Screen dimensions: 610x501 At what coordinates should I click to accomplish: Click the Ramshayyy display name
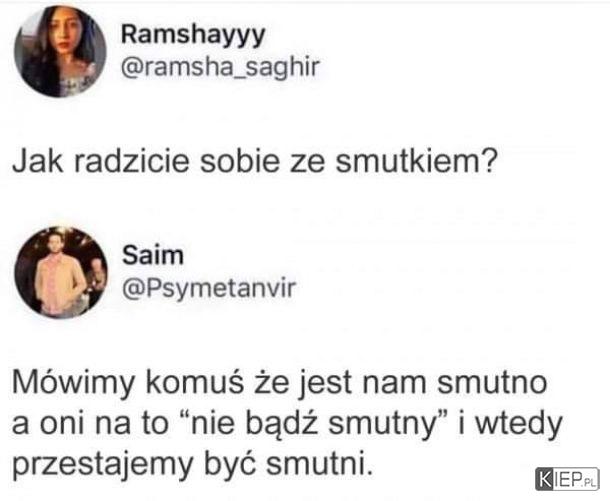tap(193, 35)
